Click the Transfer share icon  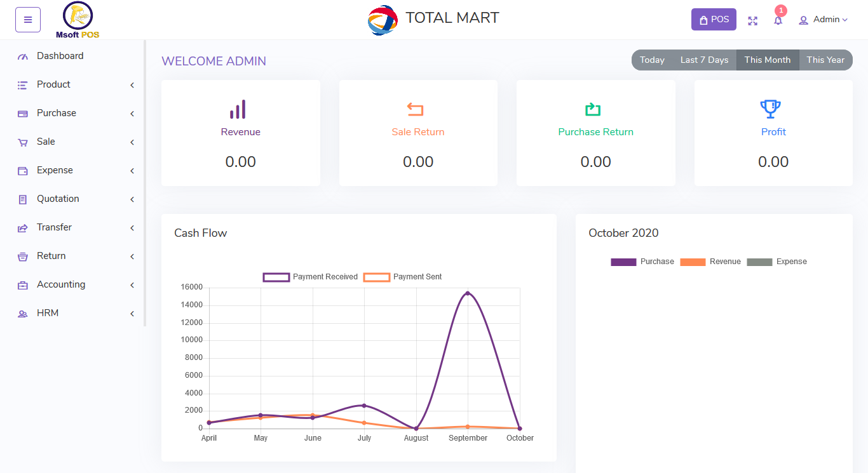click(23, 228)
